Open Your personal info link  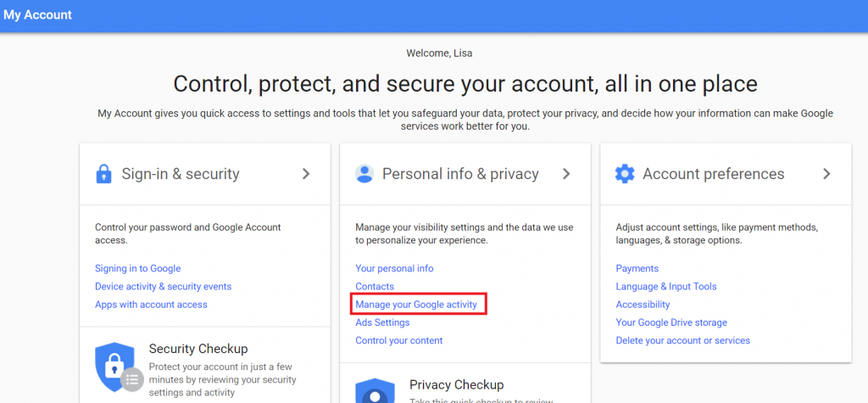pyautogui.click(x=394, y=268)
